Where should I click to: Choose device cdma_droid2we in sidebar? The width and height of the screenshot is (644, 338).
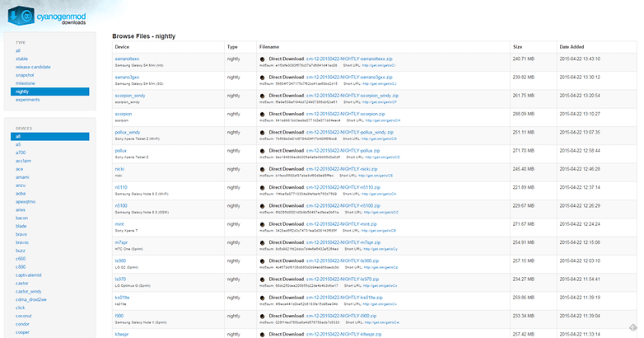point(30,300)
